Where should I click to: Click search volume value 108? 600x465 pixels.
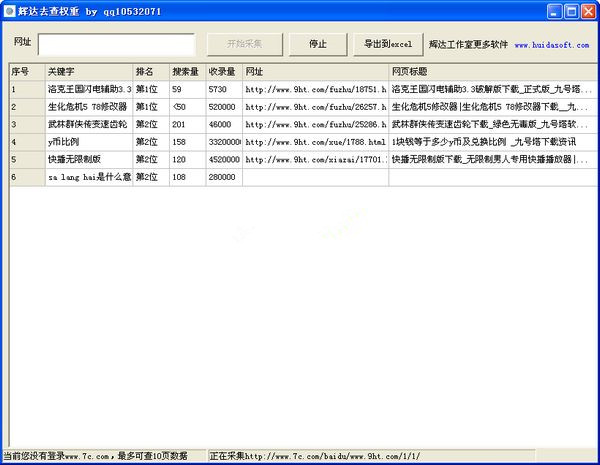tap(188, 177)
